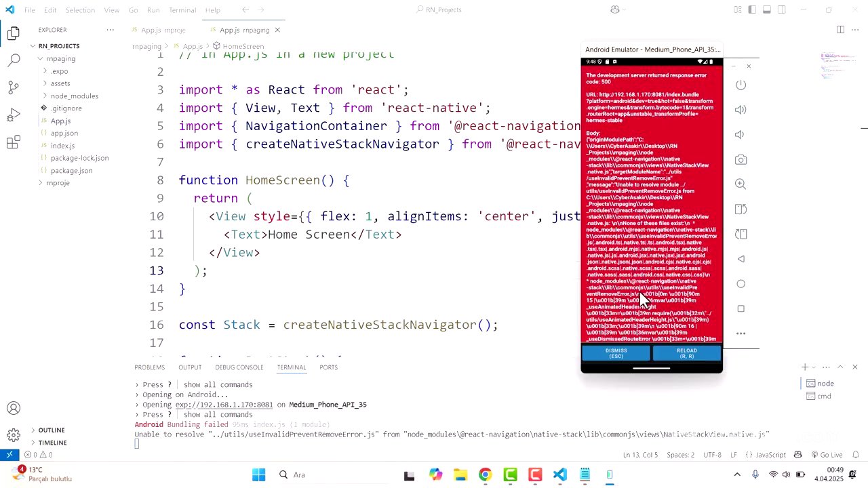
Task: Click RELOAD (R, R) in the emulator
Action: click(687, 353)
